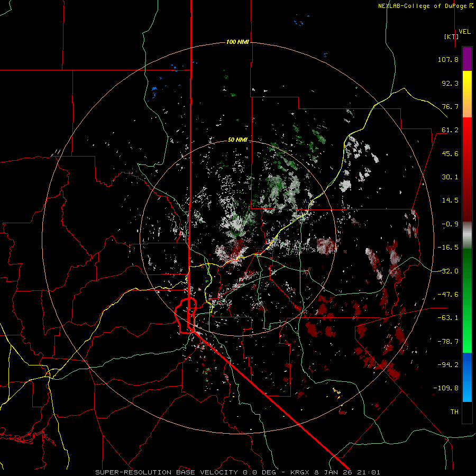Click the -78.7 legend value

tap(448, 342)
